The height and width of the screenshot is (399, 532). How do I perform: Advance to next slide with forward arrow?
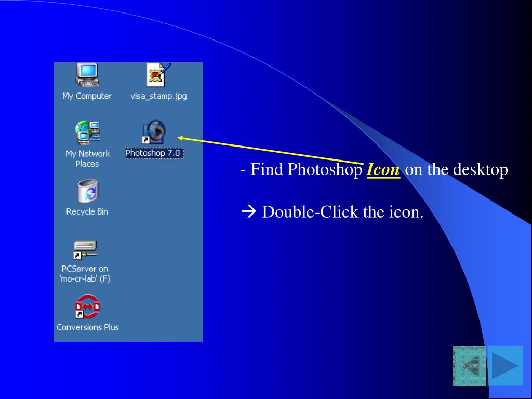click(505, 366)
